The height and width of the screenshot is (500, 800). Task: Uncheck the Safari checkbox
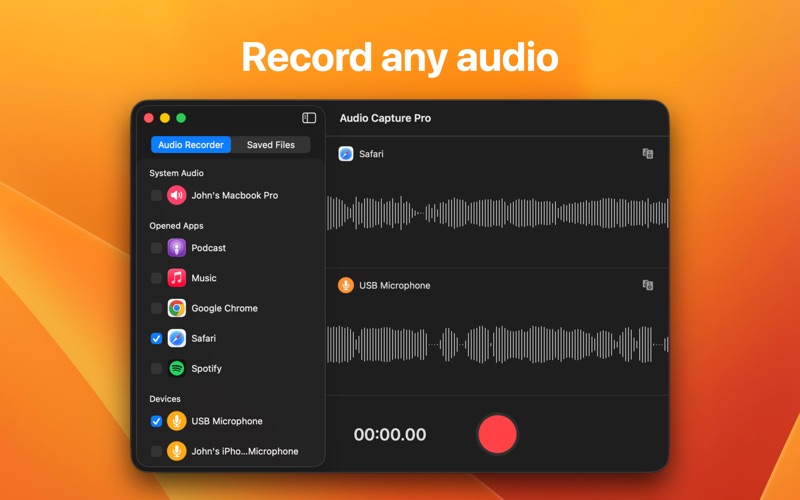(x=156, y=338)
